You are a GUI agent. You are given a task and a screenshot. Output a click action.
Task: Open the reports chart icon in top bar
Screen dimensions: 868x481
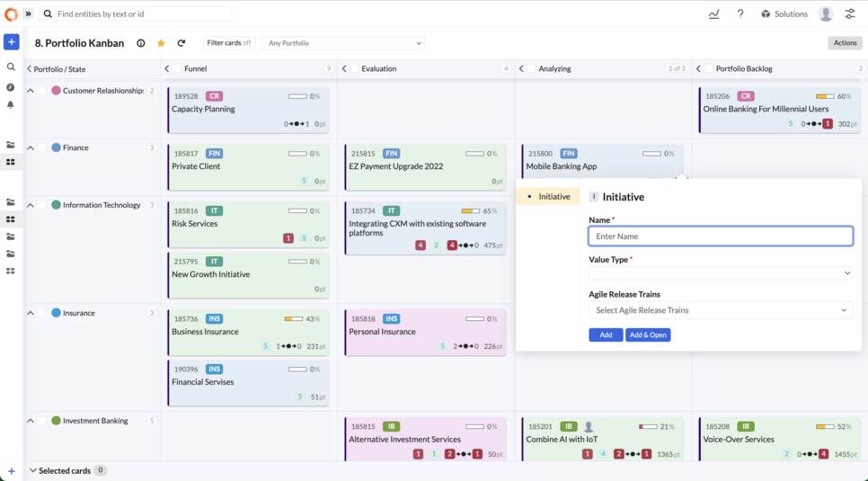coord(713,14)
